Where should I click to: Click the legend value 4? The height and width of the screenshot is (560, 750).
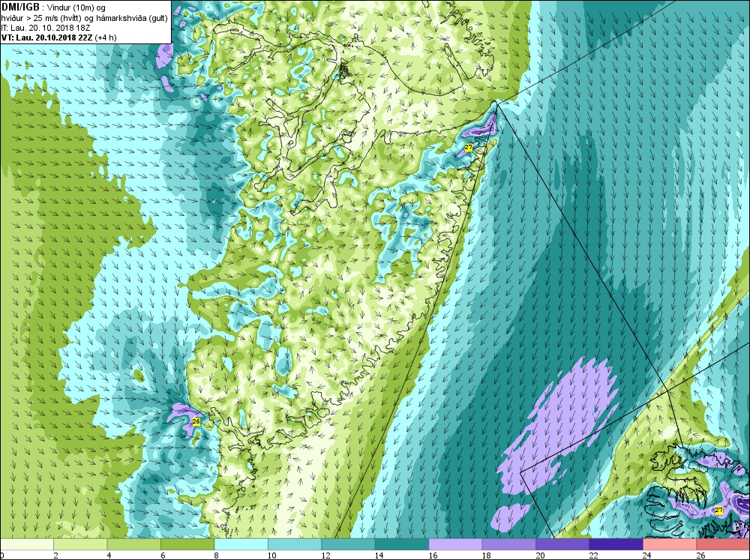point(109,556)
